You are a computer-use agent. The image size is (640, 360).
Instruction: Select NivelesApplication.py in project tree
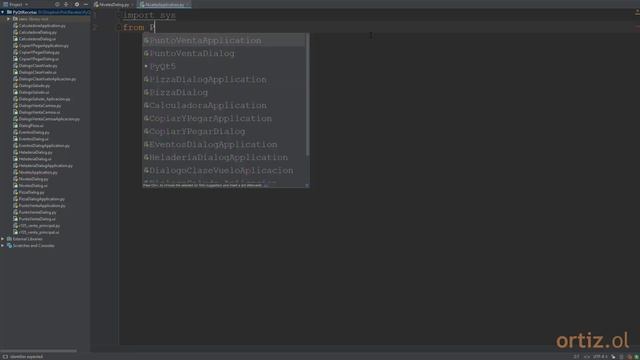click(38, 172)
